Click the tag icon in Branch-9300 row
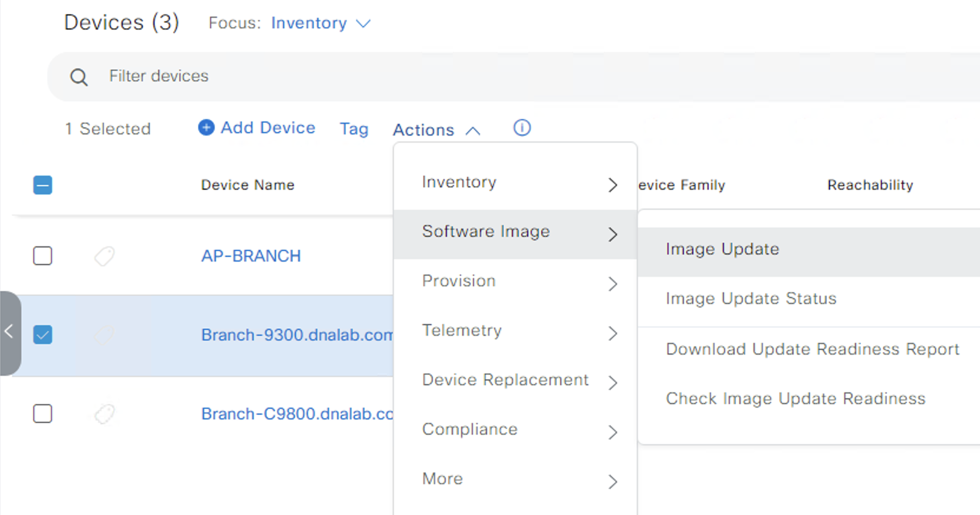Screen dimensions: 980x515 [104, 335]
